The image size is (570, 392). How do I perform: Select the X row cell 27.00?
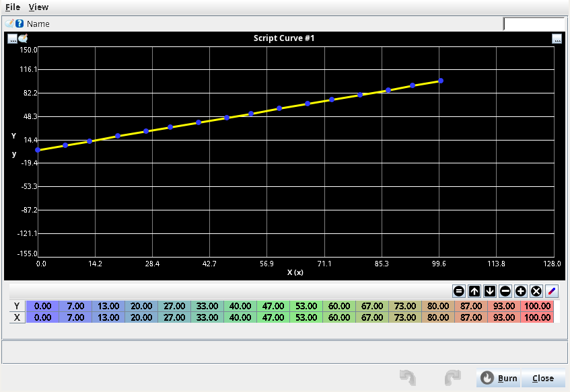(x=174, y=317)
